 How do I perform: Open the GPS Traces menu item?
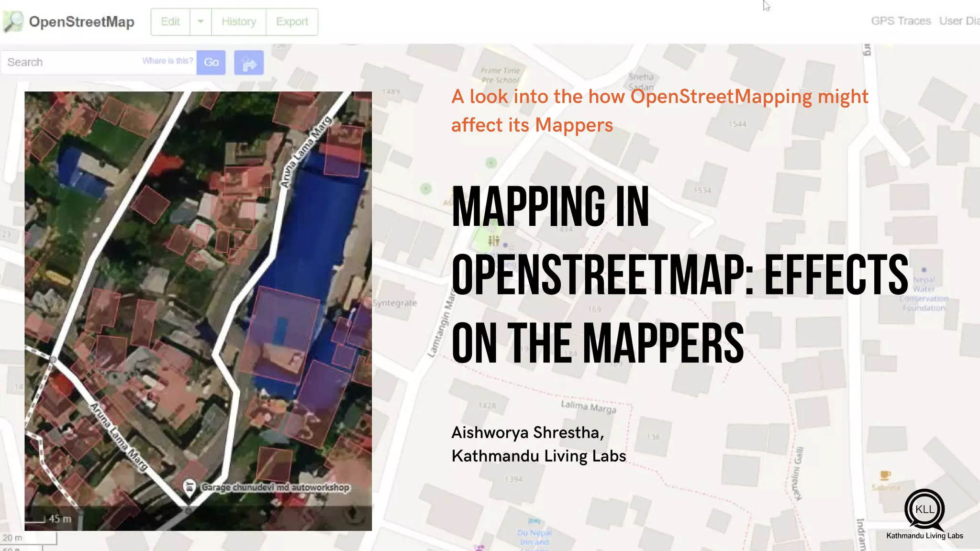pyautogui.click(x=901, y=21)
